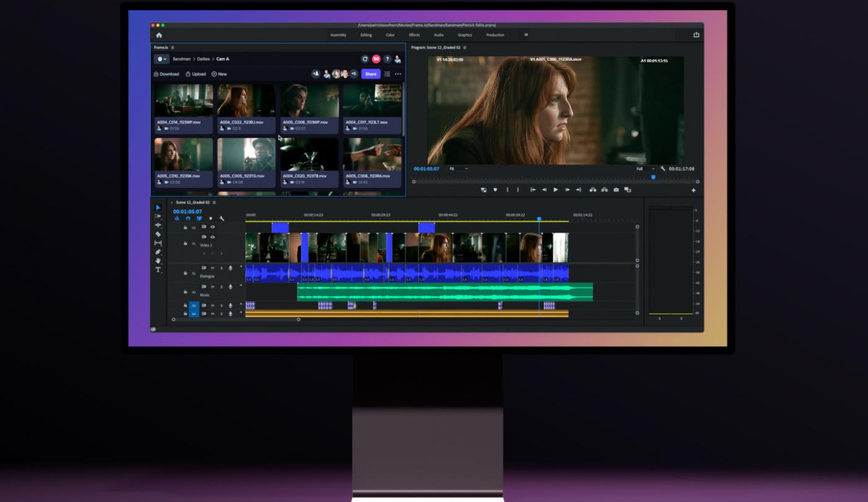Image resolution: width=868 pixels, height=502 pixels.
Task: Open Program monitor panel menu
Action: pyautogui.click(x=464, y=48)
